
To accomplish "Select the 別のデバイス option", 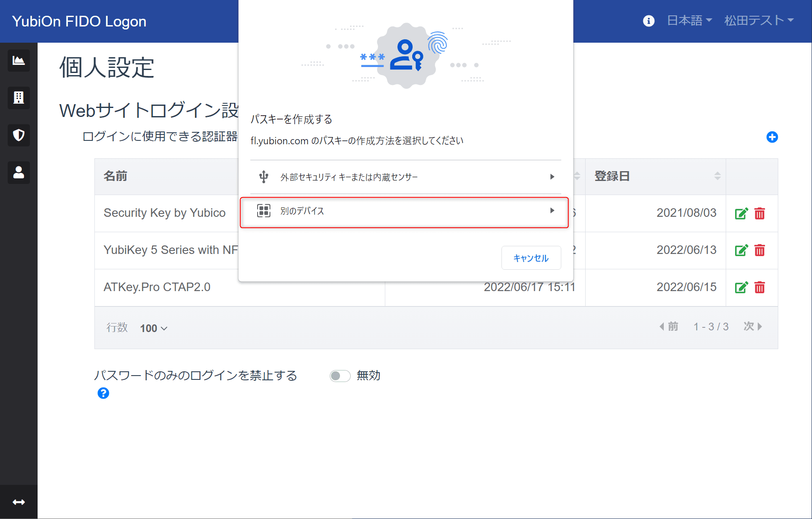I will (x=404, y=212).
